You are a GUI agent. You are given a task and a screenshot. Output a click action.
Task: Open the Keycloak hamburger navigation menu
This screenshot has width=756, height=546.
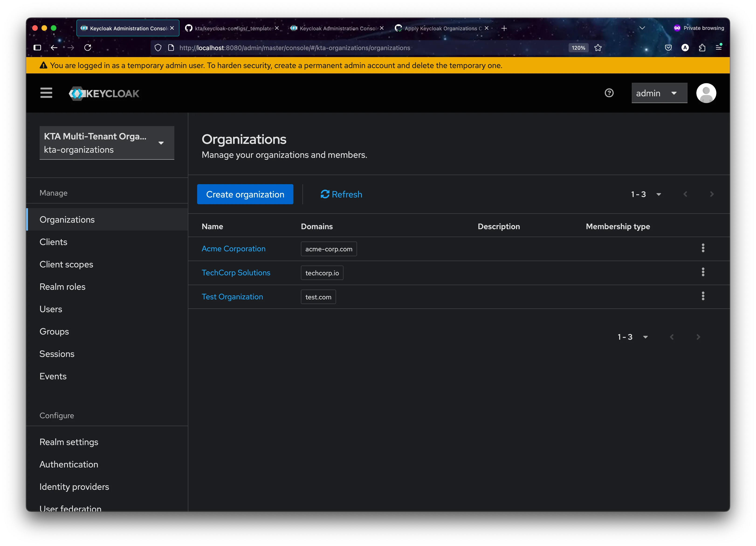click(46, 93)
